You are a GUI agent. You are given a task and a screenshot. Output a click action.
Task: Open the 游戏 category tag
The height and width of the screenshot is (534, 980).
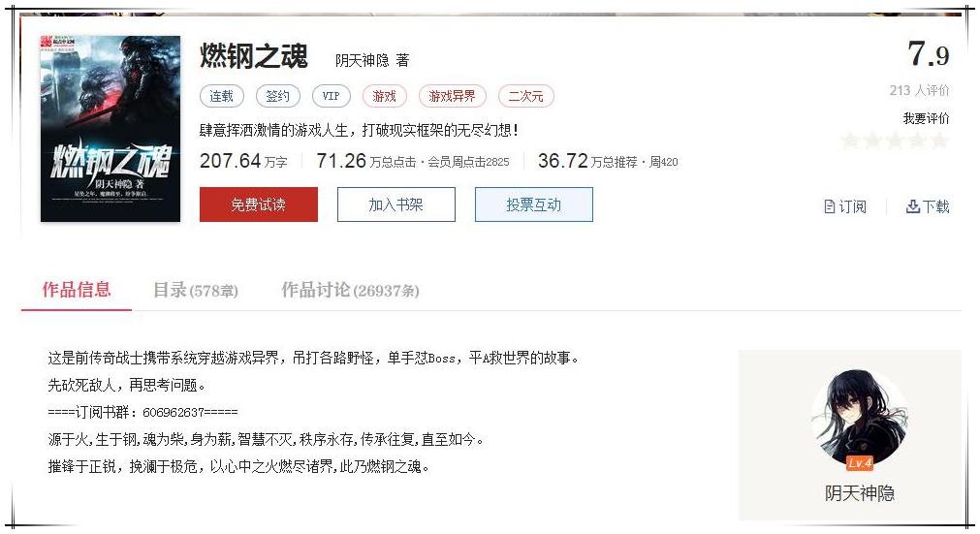click(385, 96)
